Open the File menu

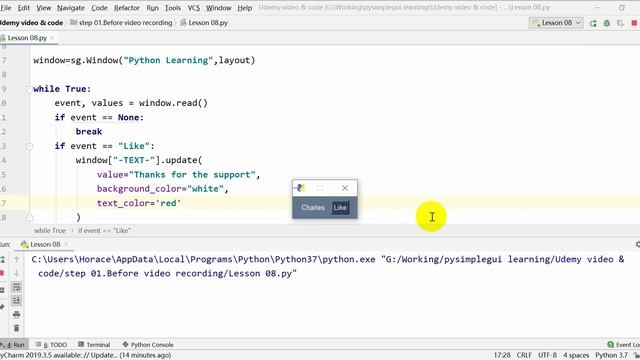tap(6, 8)
